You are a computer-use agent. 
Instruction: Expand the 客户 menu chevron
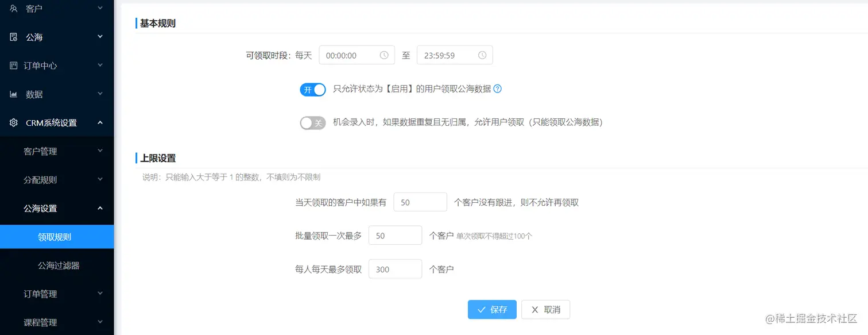point(100,8)
